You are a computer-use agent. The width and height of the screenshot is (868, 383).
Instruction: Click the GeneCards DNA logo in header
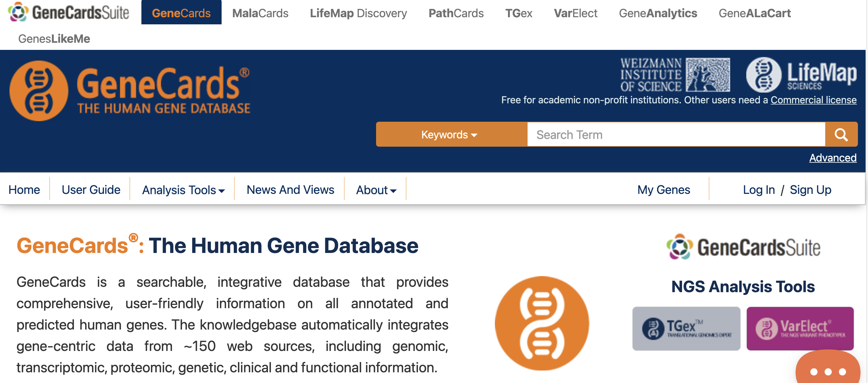pos(130,91)
